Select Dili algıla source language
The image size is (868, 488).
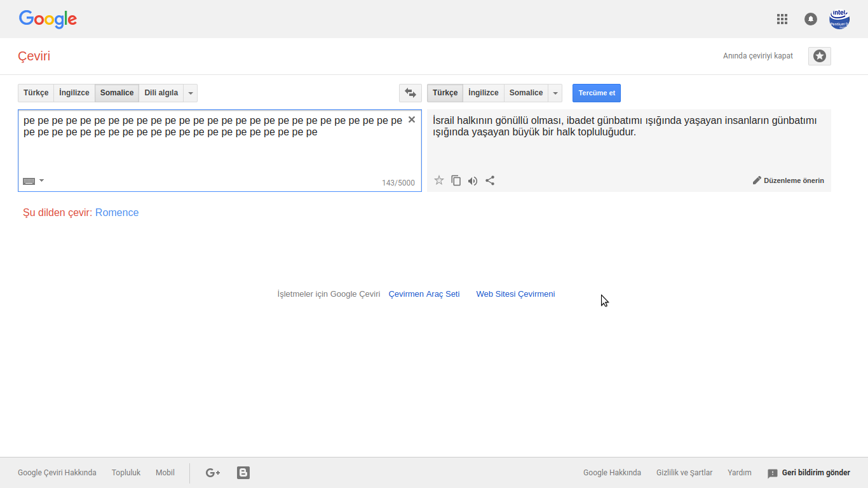click(161, 93)
